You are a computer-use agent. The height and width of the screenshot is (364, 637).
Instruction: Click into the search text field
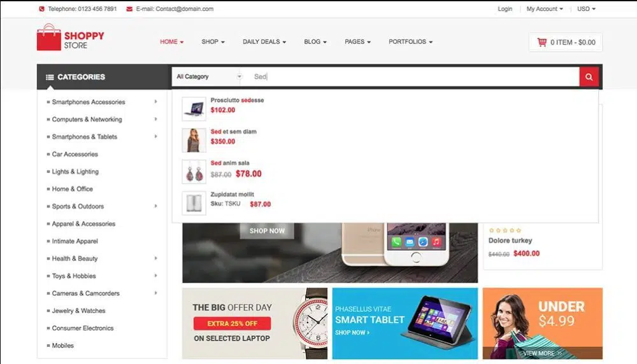(414, 77)
